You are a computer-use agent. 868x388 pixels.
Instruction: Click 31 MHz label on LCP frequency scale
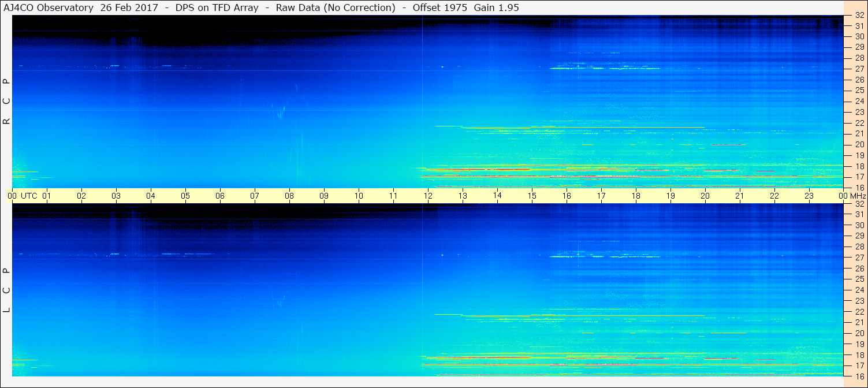coord(859,214)
